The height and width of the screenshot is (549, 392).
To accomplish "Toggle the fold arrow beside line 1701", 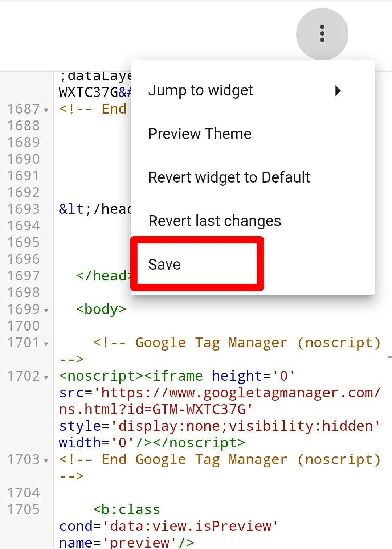I will click(46, 344).
